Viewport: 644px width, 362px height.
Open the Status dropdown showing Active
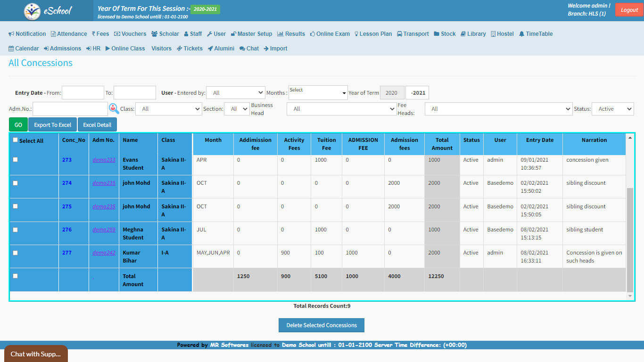point(612,109)
